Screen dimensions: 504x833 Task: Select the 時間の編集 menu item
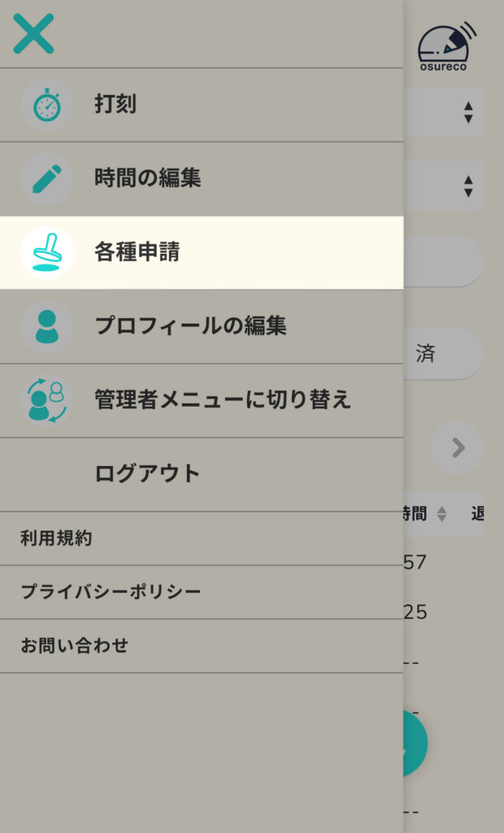(x=147, y=178)
